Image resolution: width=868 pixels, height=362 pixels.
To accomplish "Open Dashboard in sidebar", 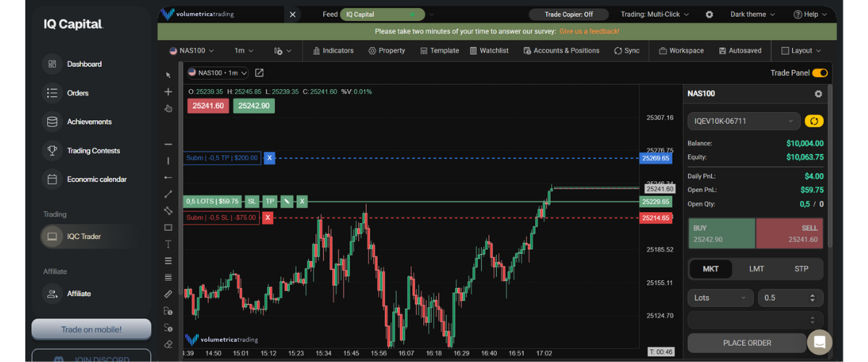I will point(85,64).
